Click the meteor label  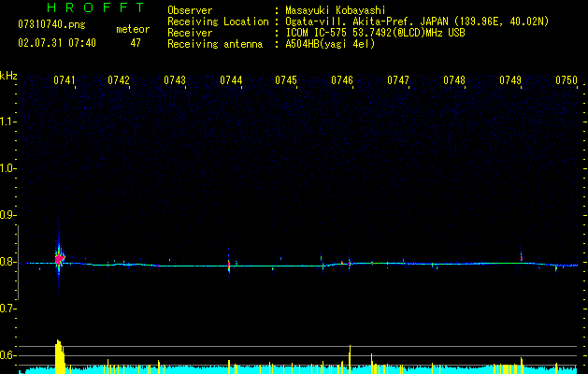[x=133, y=29]
